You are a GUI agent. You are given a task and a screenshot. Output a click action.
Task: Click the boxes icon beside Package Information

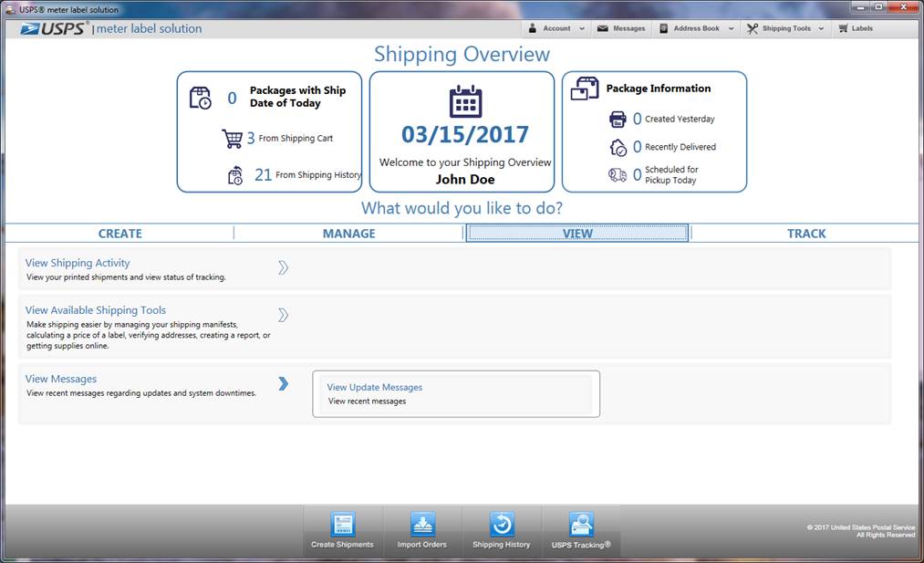[x=585, y=89]
